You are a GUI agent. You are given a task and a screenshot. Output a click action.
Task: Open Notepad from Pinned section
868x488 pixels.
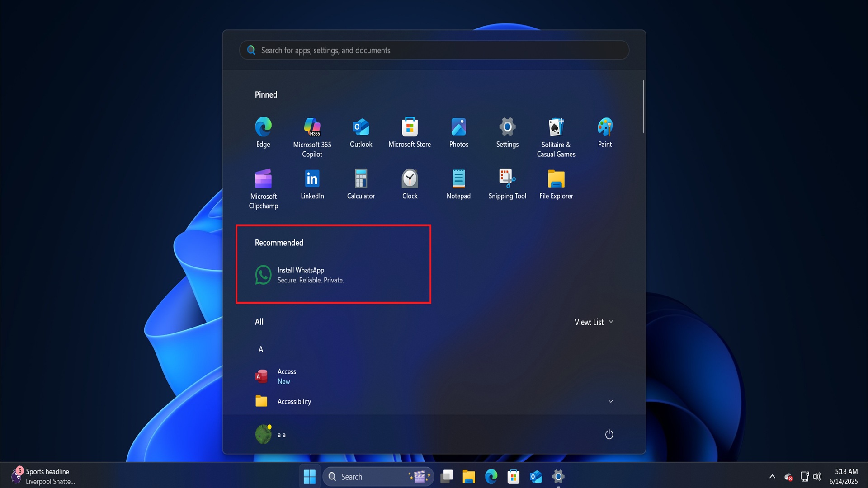coord(458,179)
